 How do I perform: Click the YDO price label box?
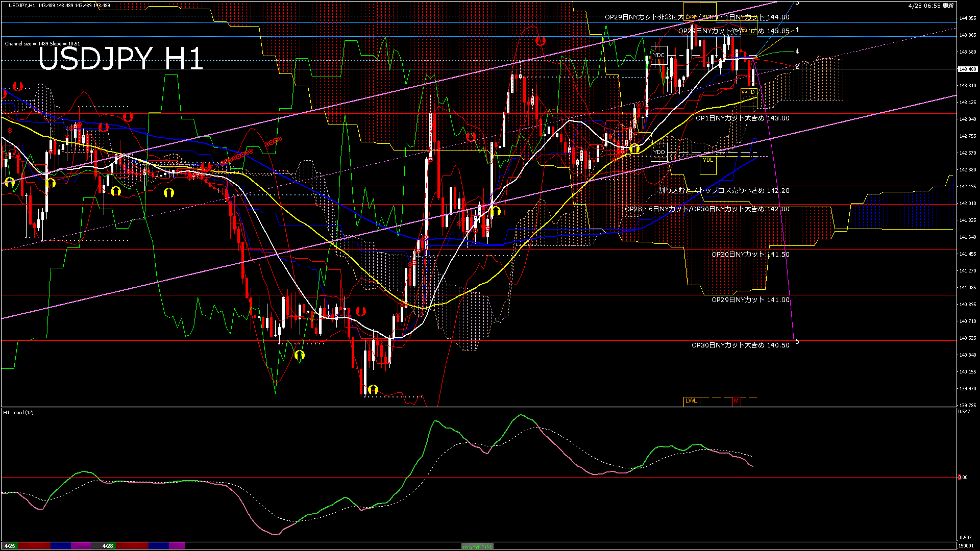coord(659,152)
